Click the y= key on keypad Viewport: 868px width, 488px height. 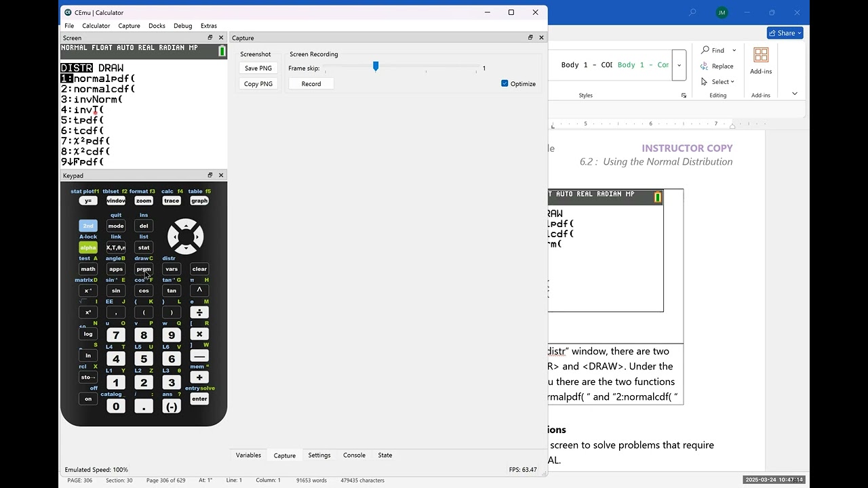tap(88, 201)
